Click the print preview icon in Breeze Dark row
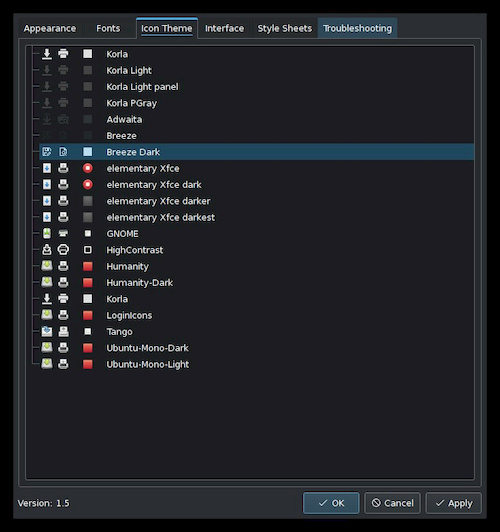 click(63, 152)
